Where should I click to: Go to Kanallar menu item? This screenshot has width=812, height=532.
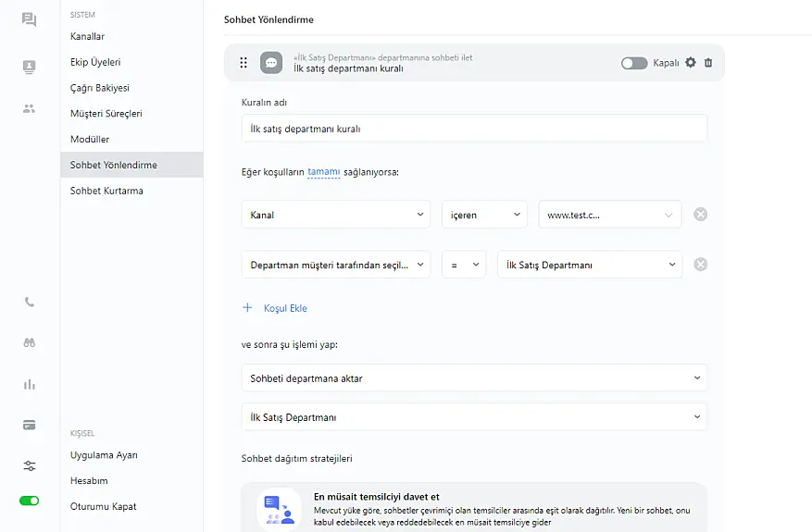click(88, 36)
